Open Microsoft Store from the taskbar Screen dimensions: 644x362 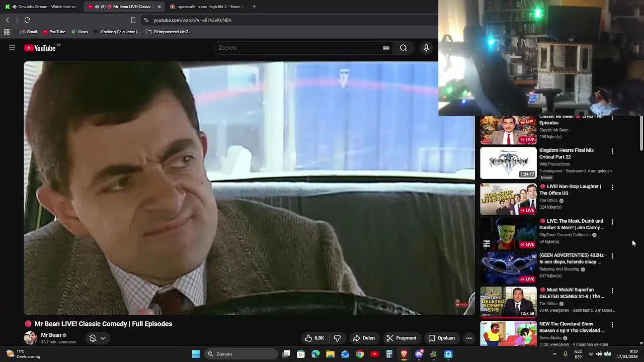click(301, 354)
